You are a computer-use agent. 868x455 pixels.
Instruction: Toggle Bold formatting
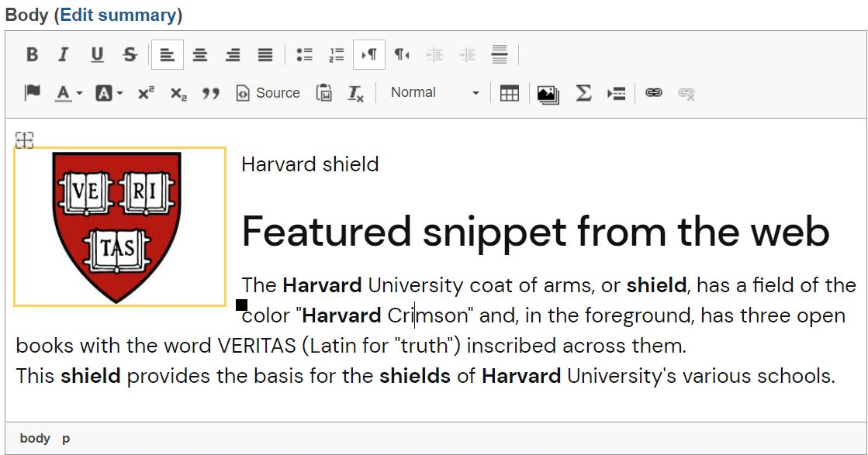coord(32,55)
